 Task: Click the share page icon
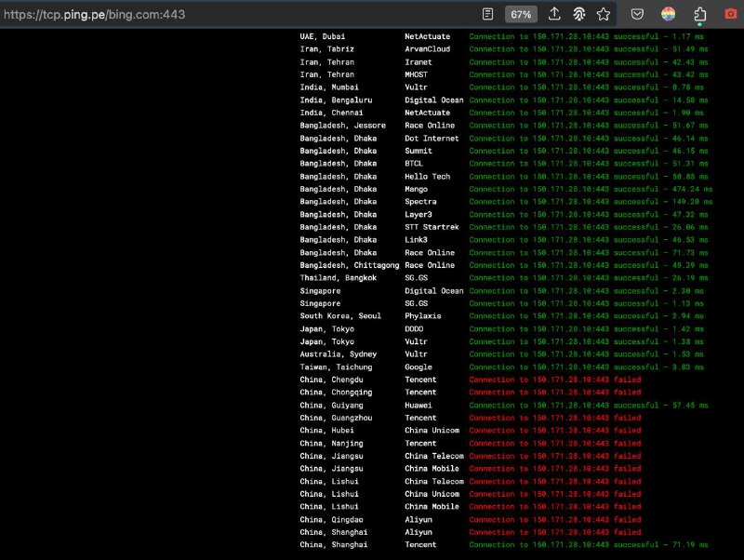554,14
